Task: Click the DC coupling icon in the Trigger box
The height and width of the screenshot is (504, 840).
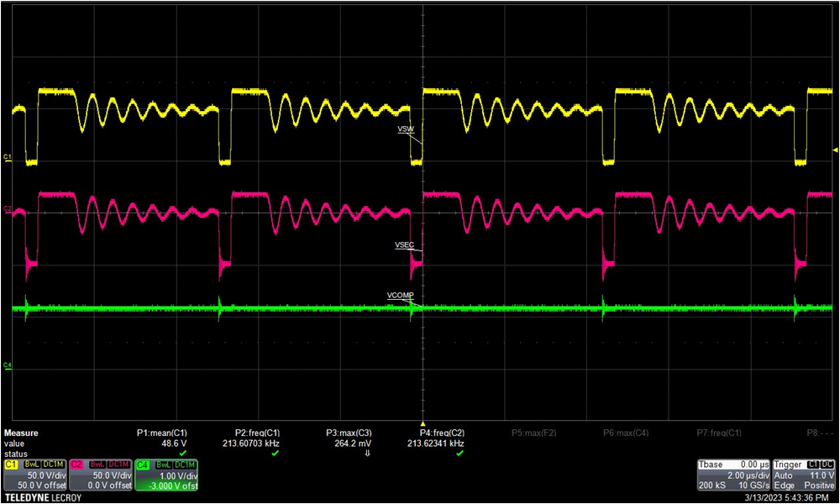Action: (827, 464)
